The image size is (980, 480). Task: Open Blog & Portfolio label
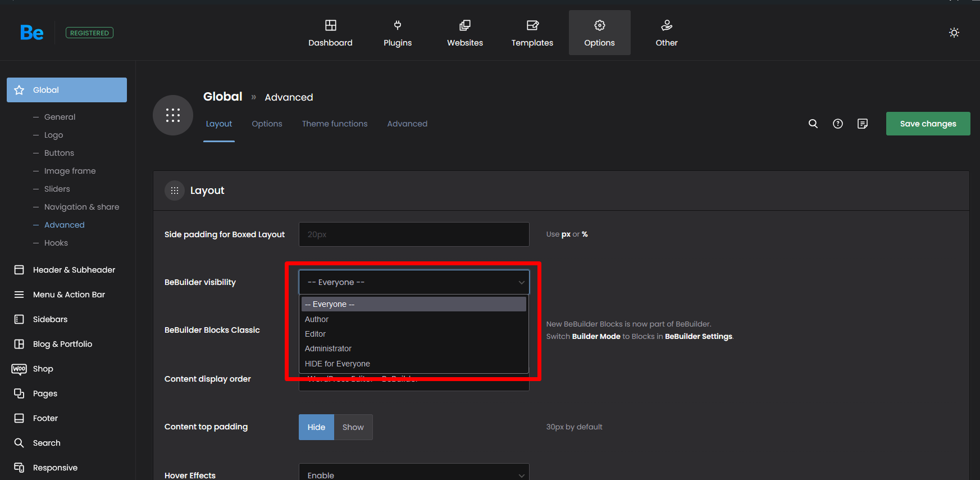point(62,344)
